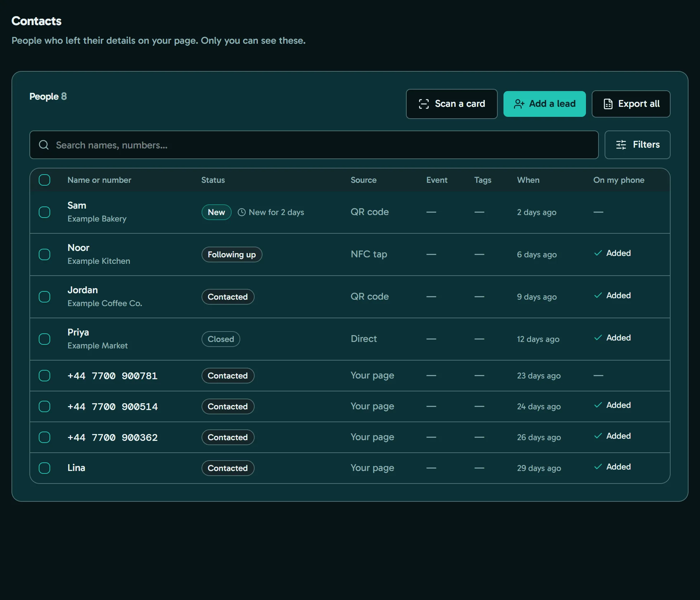Open the contact +44 7700 900362

tap(113, 437)
